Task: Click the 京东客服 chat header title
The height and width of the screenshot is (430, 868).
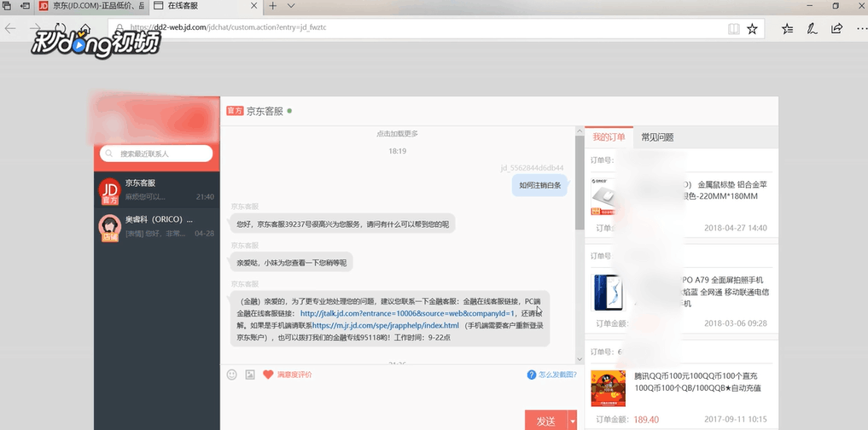Action: 265,111
